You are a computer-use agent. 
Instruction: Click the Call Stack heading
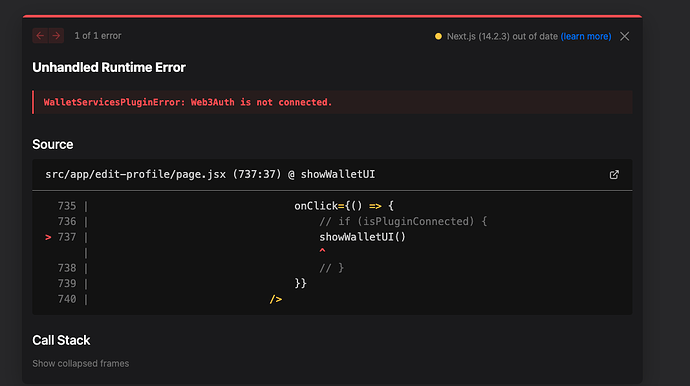tap(61, 340)
